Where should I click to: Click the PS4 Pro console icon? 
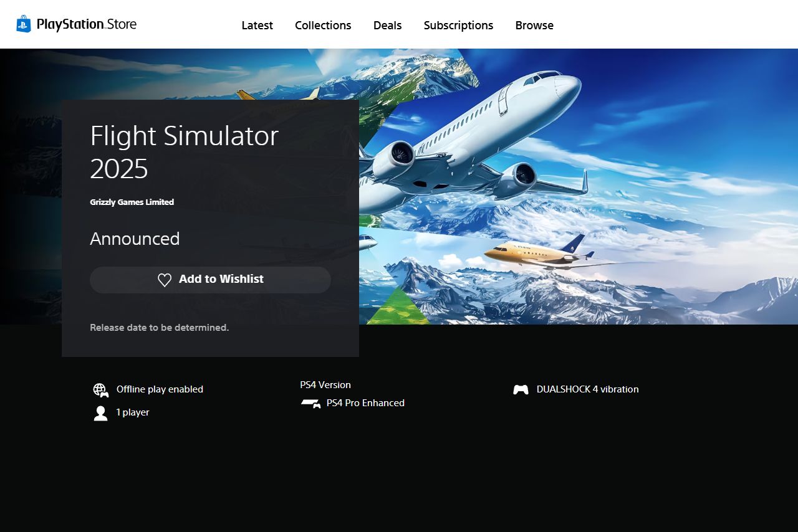tap(310, 404)
